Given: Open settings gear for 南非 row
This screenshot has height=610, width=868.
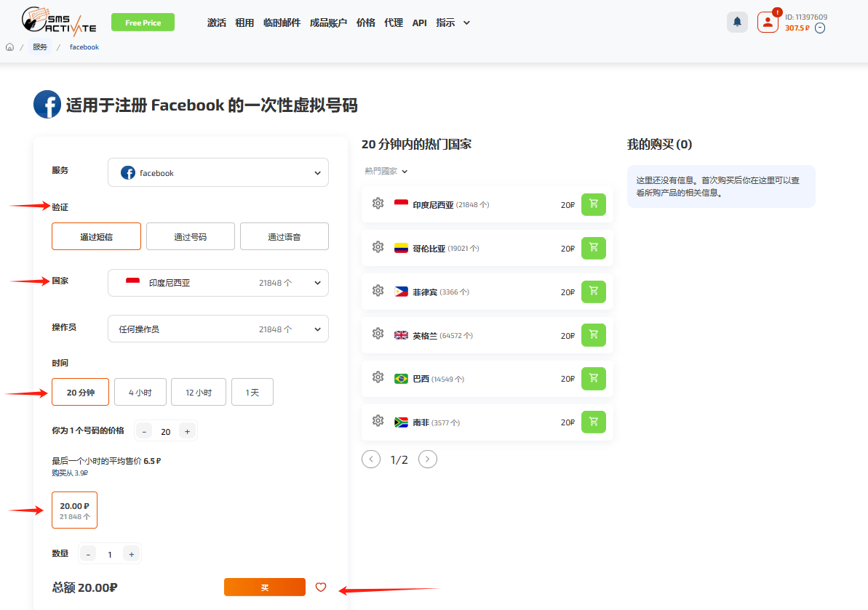Looking at the screenshot, I should (378, 422).
